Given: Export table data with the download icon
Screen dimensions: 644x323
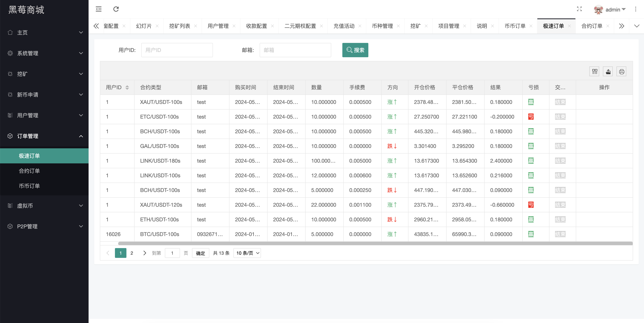Looking at the screenshot, I should [608, 71].
